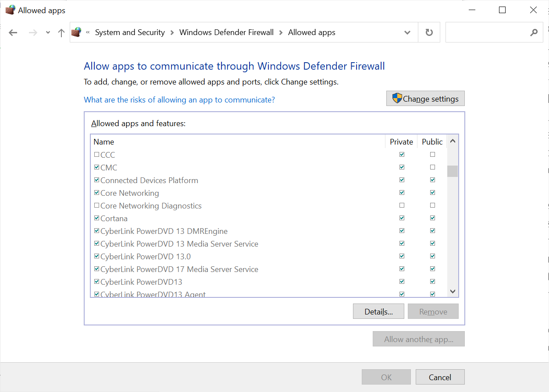Select the CyberLink PowerDVD13 row text
The height and width of the screenshot is (392, 549).
point(141,282)
